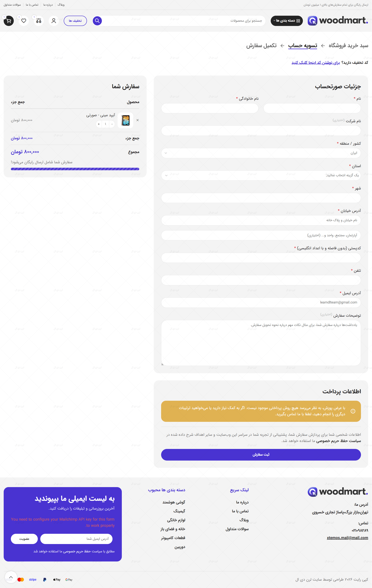Open the wishlist heart icon
Image resolution: width=372 pixels, height=588 pixels.
point(24,21)
